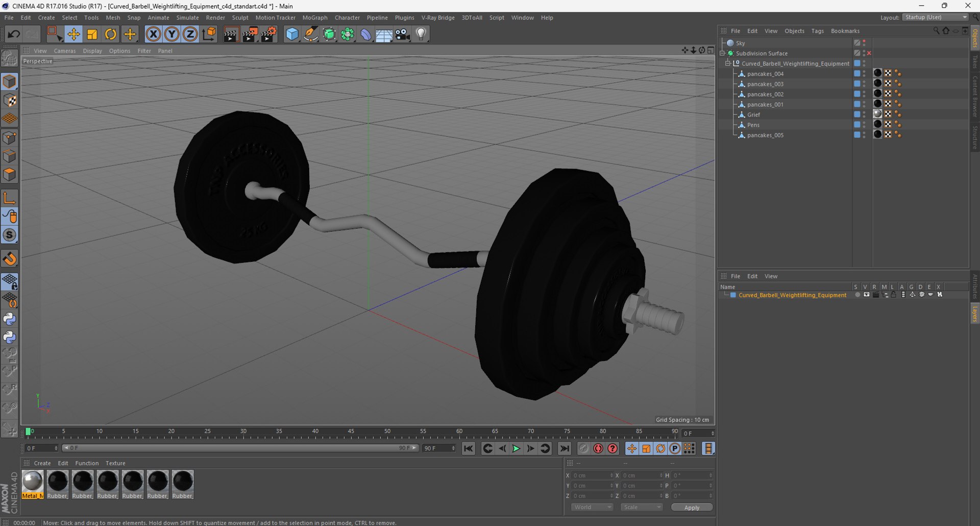Collapse the Subdivision Surface tree node
The width and height of the screenshot is (980, 526).
pyautogui.click(x=723, y=53)
